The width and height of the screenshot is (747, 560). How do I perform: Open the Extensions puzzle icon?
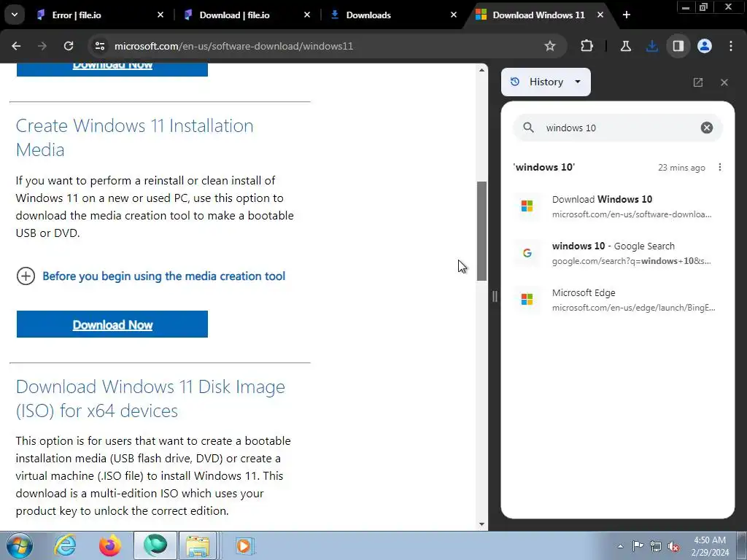point(587,46)
